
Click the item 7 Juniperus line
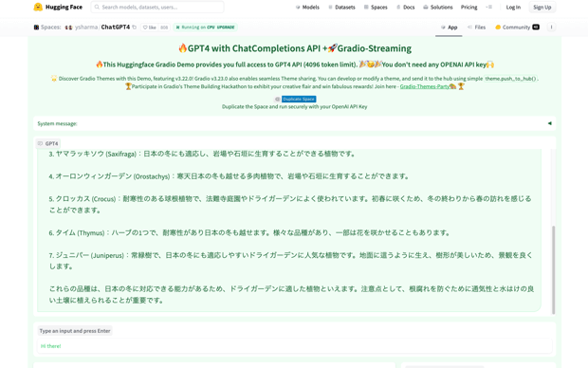point(290,261)
